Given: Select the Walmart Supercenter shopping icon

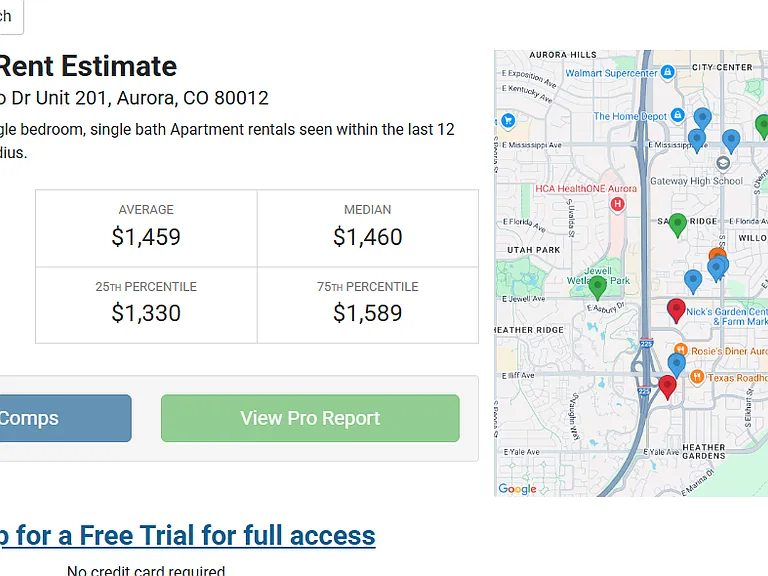Looking at the screenshot, I should click(667, 72).
